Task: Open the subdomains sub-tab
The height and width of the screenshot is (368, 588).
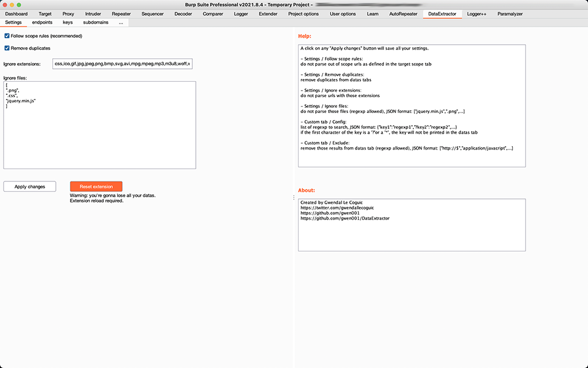Action: coord(96,22)
